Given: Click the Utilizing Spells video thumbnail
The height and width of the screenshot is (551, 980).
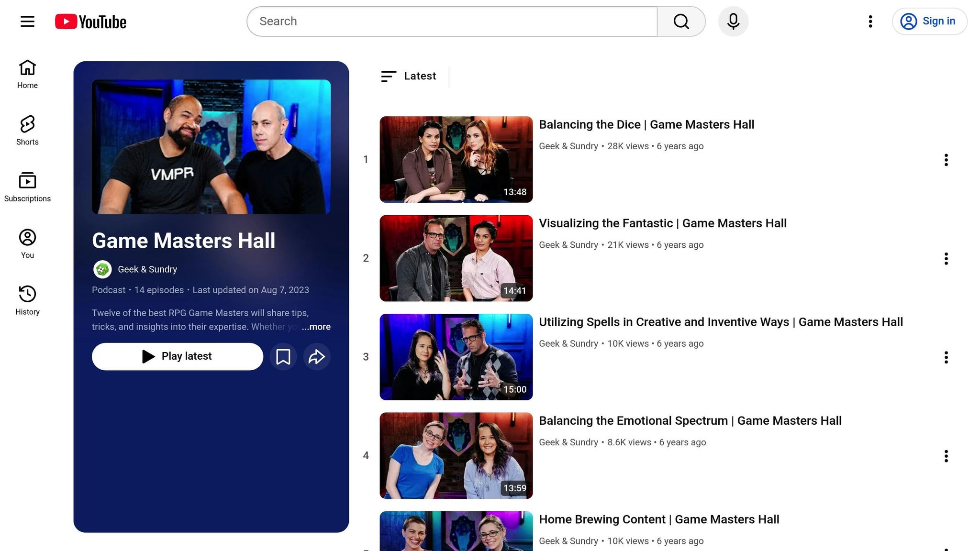Looking at the screenshot, I should point(456,357).
